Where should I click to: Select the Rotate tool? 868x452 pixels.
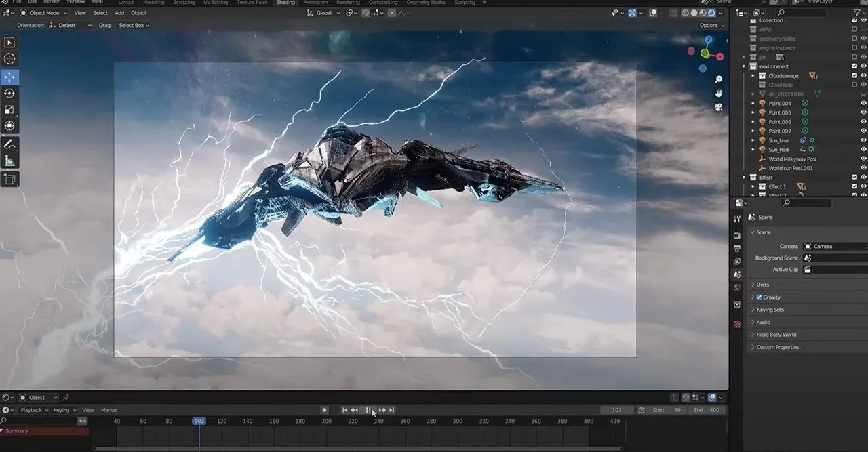(x=9, y=94)
